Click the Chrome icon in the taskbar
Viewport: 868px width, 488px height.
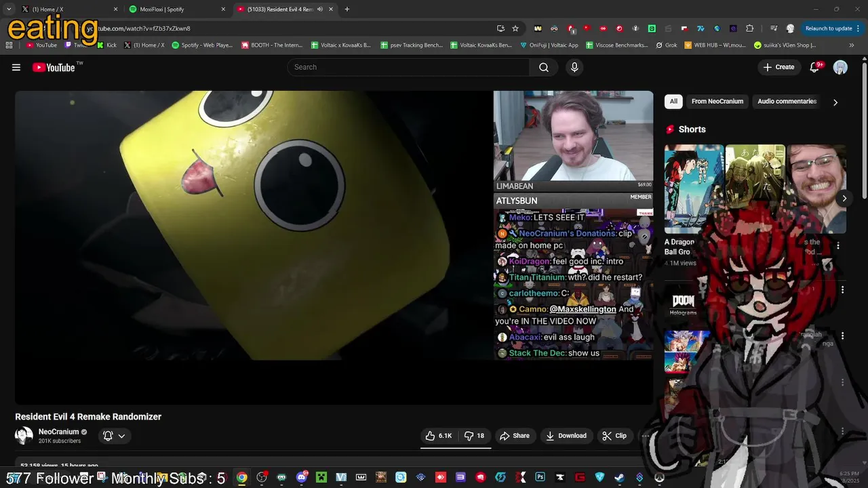(x=241, y=477)
